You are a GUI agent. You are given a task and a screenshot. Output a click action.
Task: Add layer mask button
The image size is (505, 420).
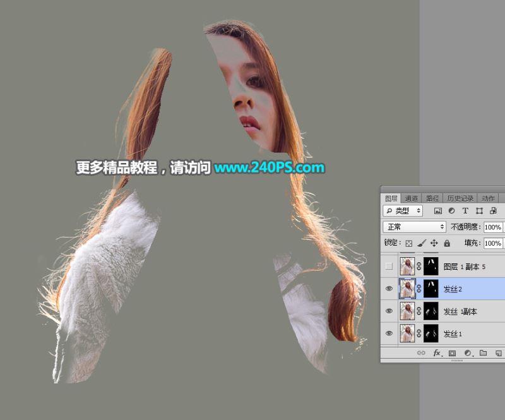pyautogui.click(x=452, y=353)
